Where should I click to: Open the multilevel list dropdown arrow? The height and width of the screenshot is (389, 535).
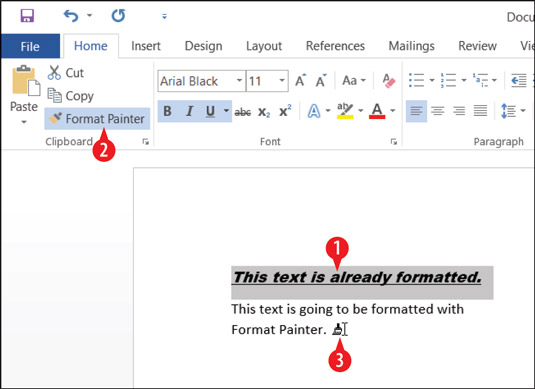click(494, 81)
